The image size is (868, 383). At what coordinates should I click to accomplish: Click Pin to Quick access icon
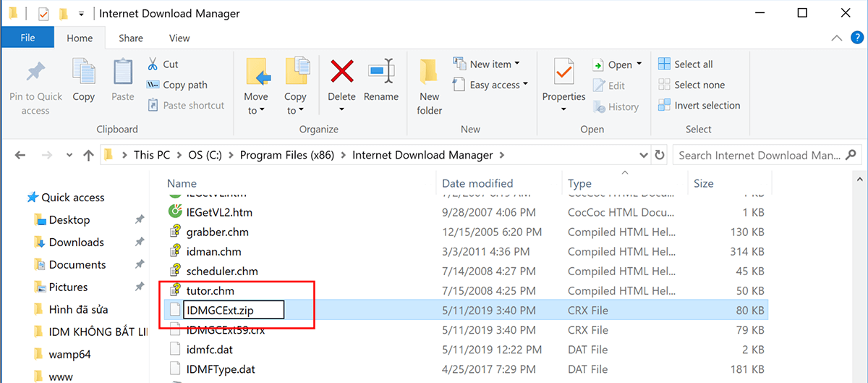[x=35, y=72]
